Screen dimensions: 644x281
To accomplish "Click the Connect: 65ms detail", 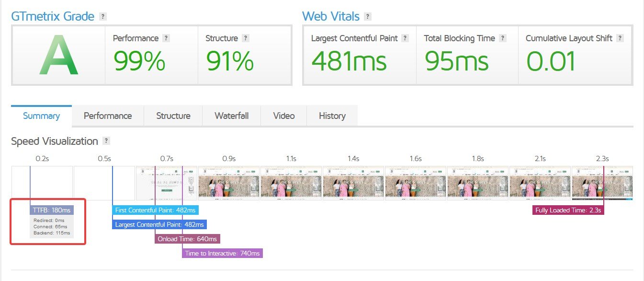I will (50, 227).
